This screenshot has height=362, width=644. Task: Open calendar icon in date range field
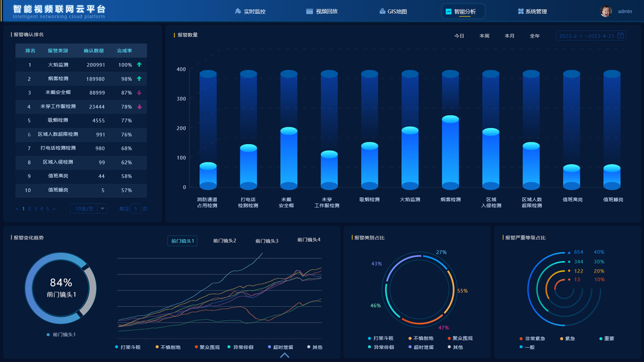pos(620,36)
